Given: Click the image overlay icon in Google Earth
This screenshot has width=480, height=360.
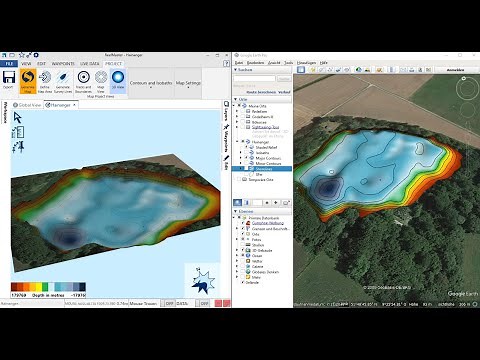Looking at the screenshot, I should coord(338,70).
